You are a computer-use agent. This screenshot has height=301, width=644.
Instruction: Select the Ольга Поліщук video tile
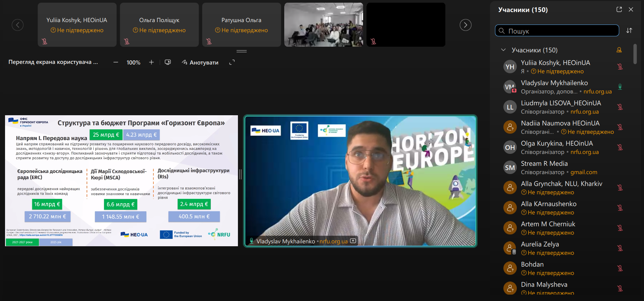(x=159, y=25)
